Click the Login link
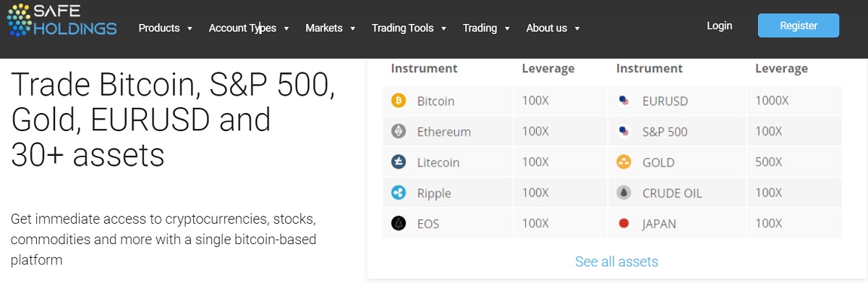 tap(720, 25)
